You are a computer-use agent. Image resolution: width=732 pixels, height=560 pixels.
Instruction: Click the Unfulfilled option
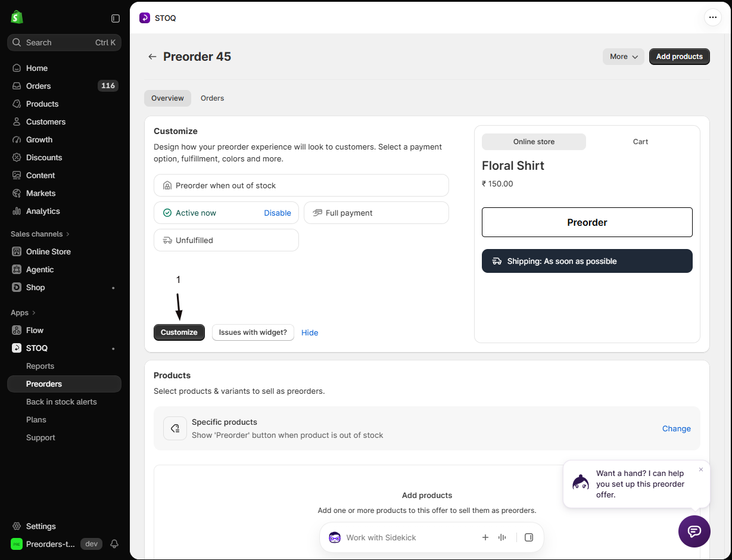click(226, 240)
